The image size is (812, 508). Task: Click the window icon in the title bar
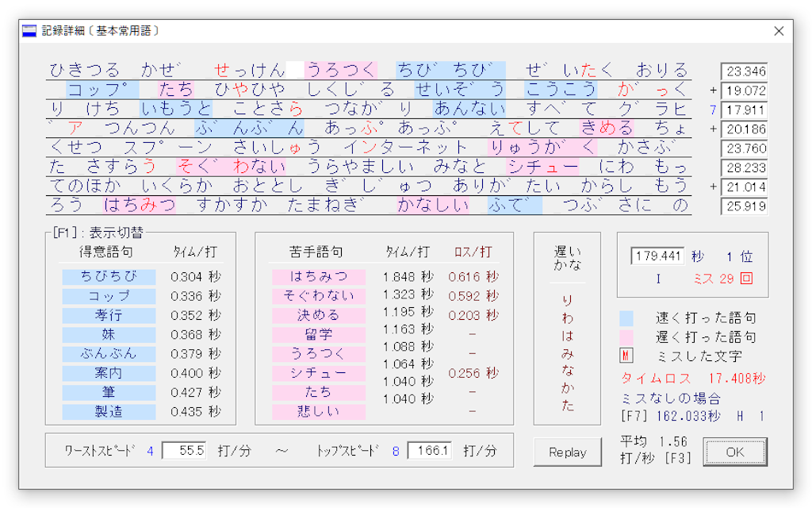[29, 31]
